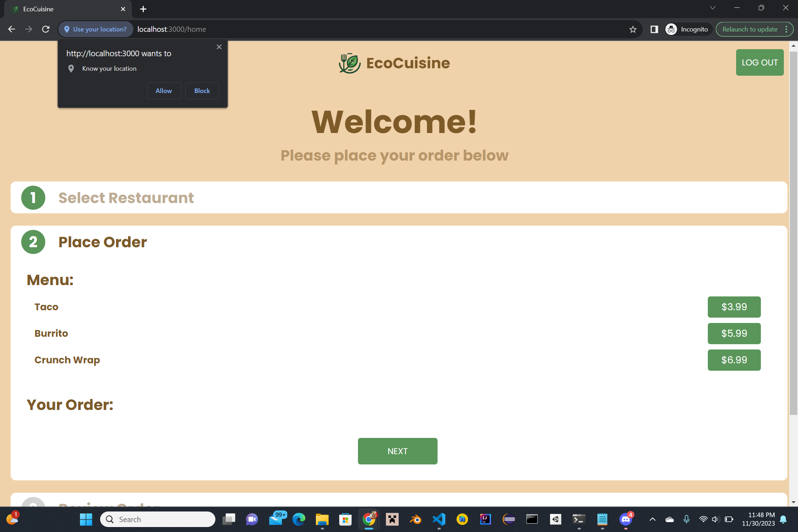The image size is (798, 532).
Task: Open a new browser tab
Action: pyautogui.click(x=143, y=9)
